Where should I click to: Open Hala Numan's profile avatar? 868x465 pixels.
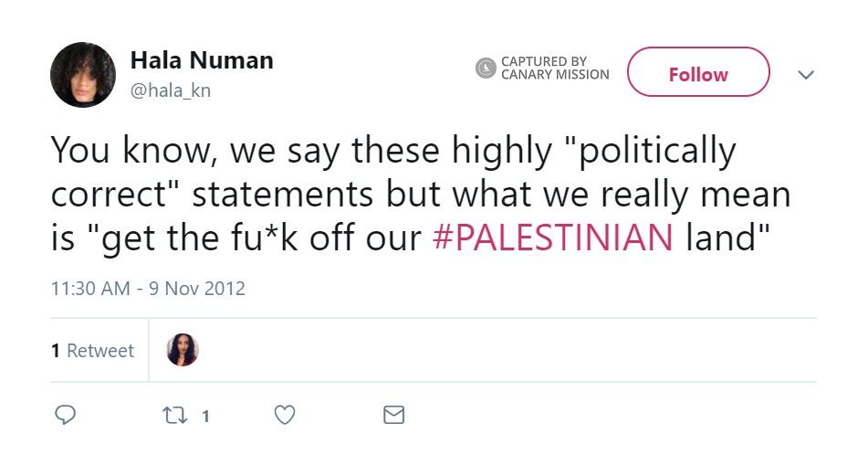pos(83,75)
